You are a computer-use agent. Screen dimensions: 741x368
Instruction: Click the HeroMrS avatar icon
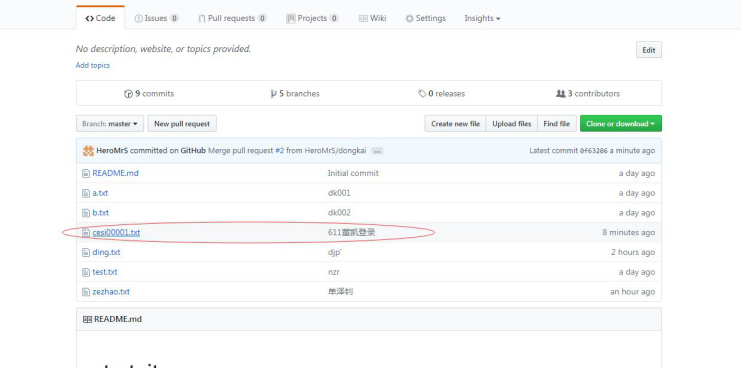(x=88, y=151)
